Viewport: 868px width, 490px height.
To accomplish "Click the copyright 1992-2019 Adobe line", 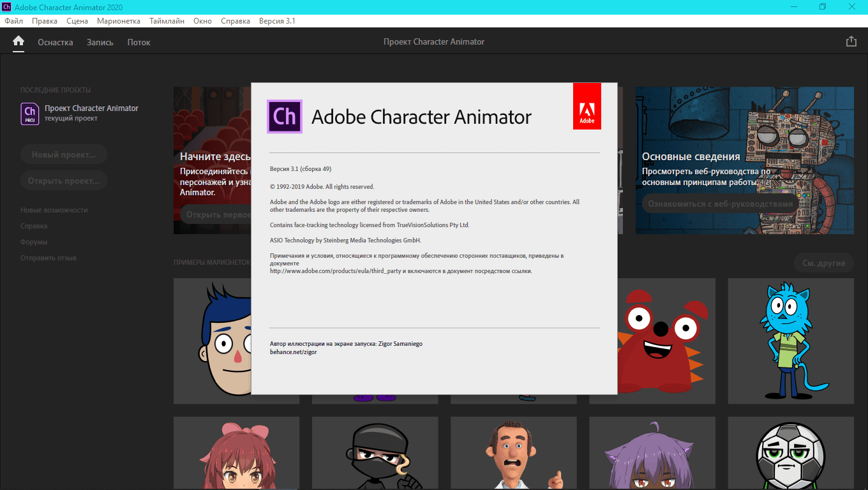I will [322, 187].
